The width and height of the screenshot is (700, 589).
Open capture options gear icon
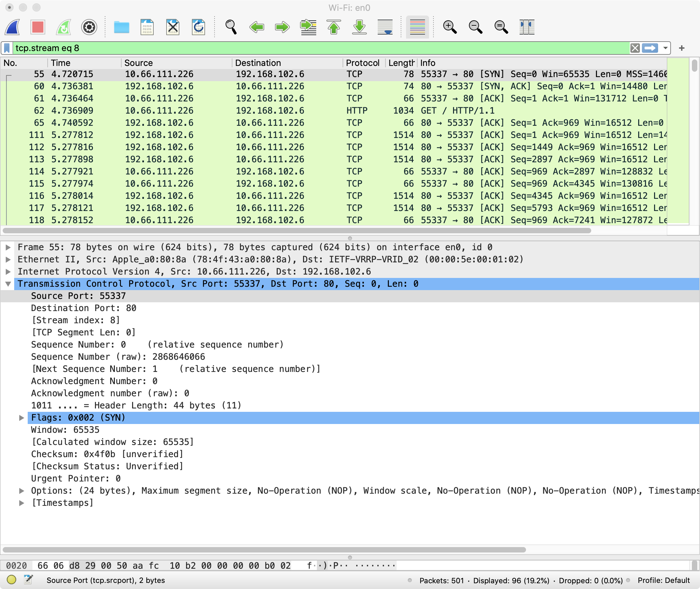click(x=89, y=27)
